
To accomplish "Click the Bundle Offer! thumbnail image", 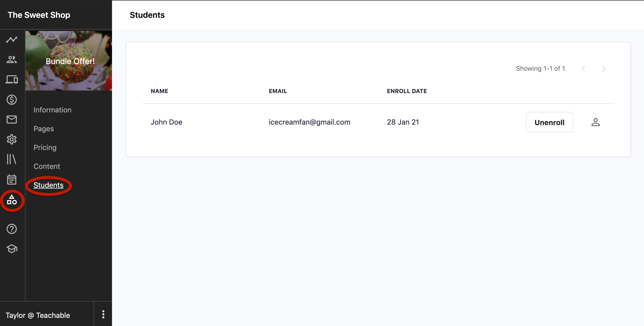I will pyautogui.click(x=69, y=61).
